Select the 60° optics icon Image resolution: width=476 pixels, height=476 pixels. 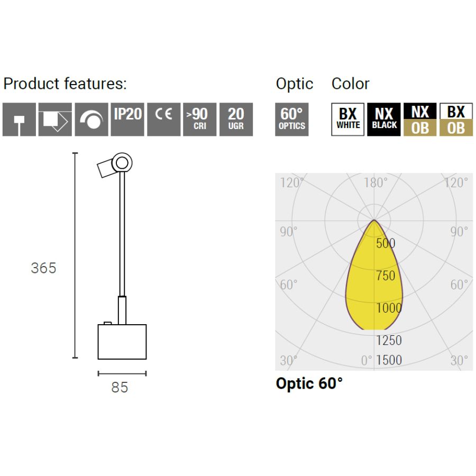click(x=291, y=120)
